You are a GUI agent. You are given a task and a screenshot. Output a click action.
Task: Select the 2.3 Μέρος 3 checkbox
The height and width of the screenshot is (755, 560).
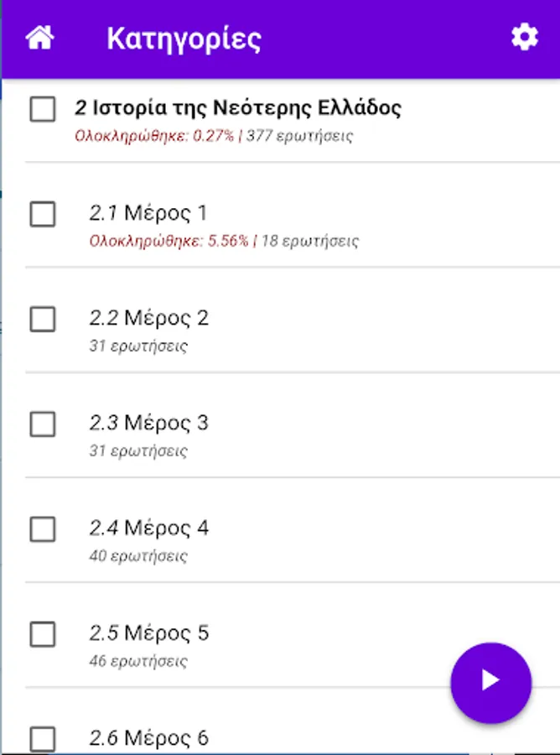[43, 424]
